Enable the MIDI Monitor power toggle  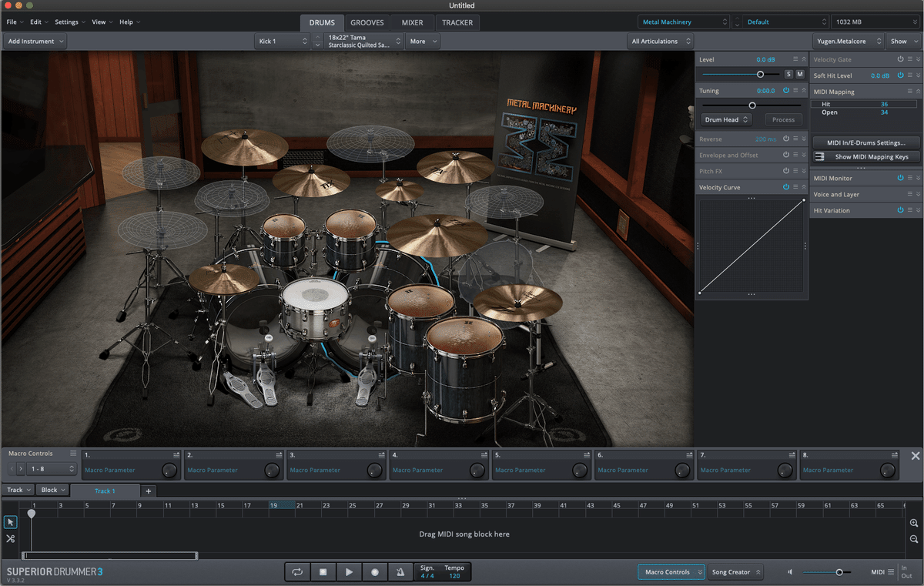899,177
